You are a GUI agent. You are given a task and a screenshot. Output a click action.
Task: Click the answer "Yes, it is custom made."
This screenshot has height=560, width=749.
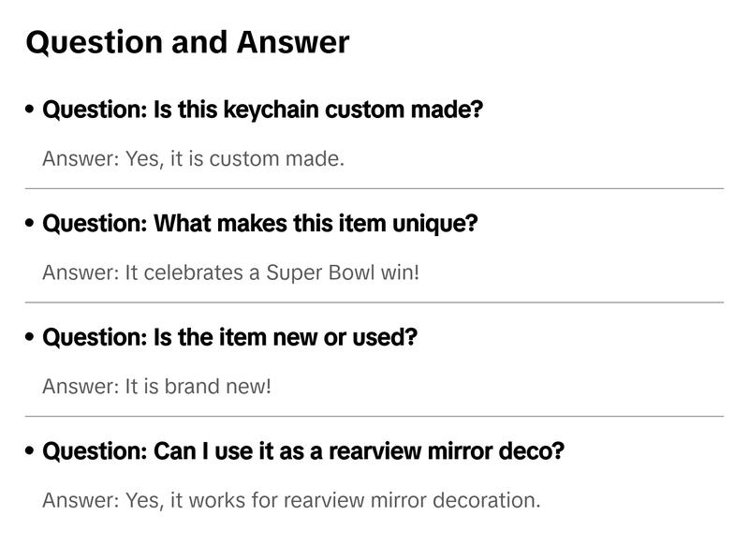(x=193, y=159)
